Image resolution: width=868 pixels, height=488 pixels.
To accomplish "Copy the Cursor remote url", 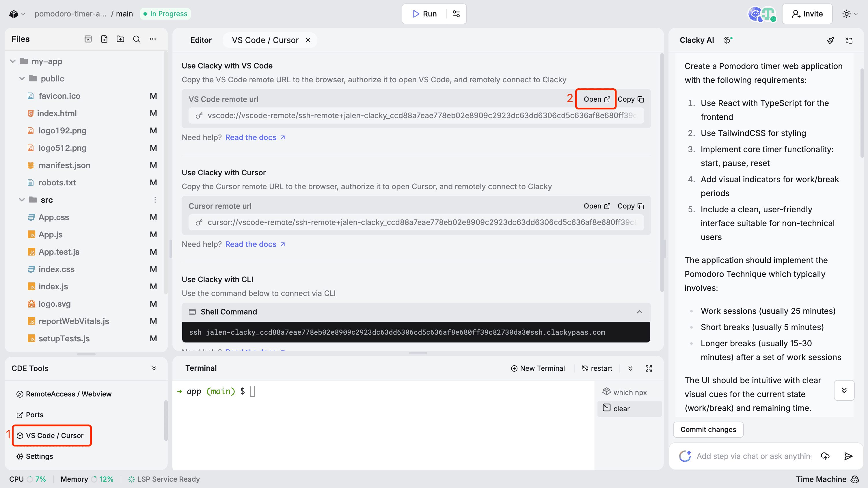I will (x=631, y=206).
